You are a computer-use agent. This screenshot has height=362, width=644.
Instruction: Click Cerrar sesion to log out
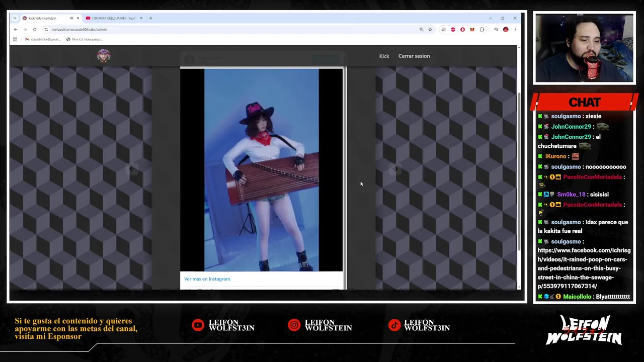click(x=414, y=56)
